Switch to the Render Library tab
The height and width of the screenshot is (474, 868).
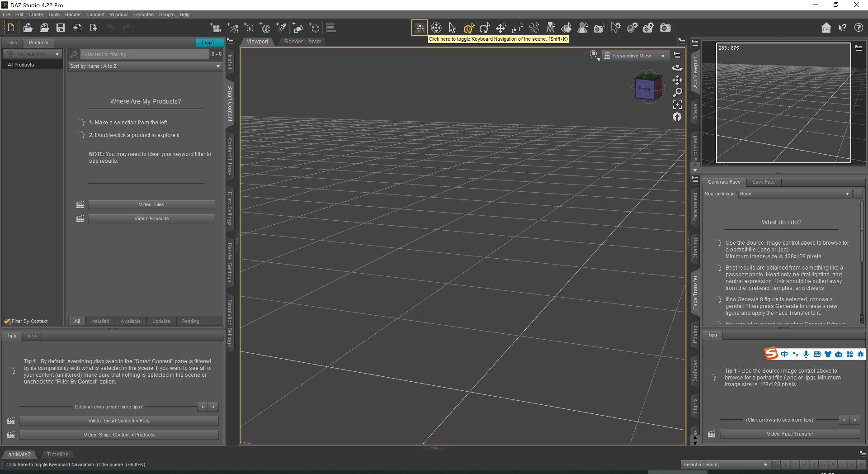click(302, 42)
